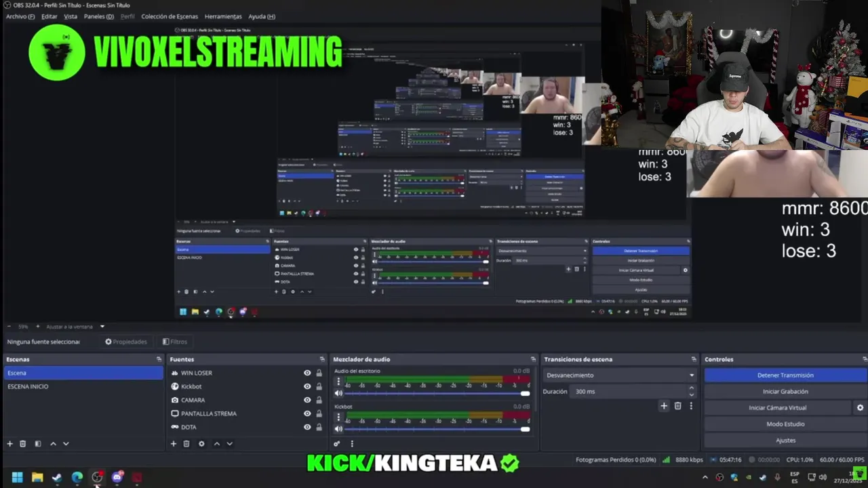Mute Audio del escritorio speaker icon
This screenshot has height=488, width=868.
click(338, 393)
